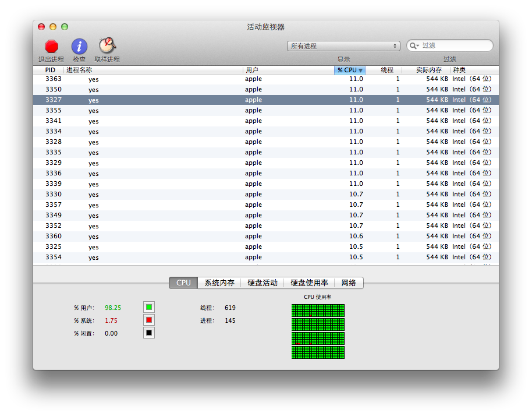Select process row with PID 3325
This screenshot has width=532, height=416.
point(265,247)
